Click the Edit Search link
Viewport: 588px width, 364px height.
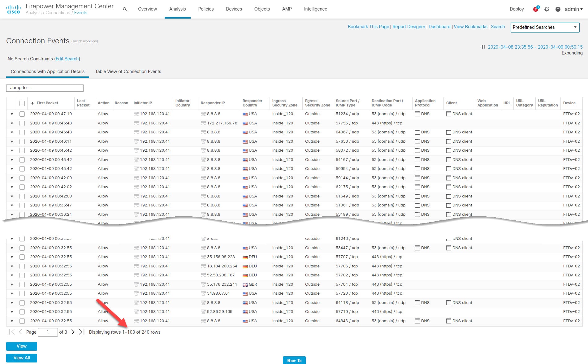67,59
